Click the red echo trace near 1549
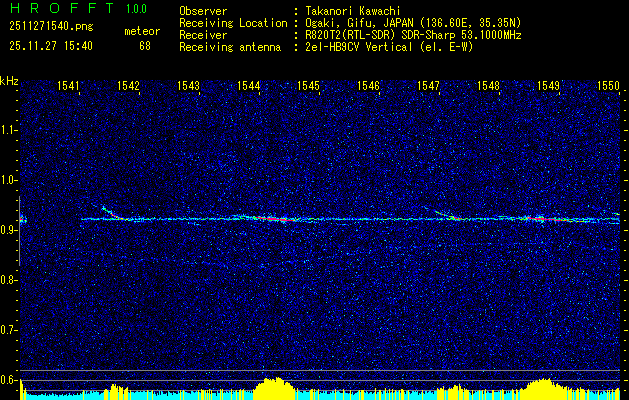The height and width of the screenshot is (400, 629). 548,219
